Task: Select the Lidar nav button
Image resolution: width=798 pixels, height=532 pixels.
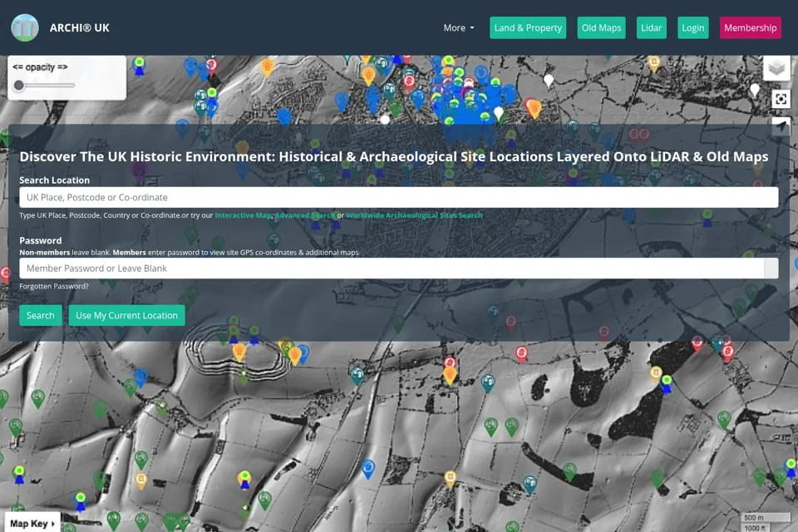Action: (651, 28)
